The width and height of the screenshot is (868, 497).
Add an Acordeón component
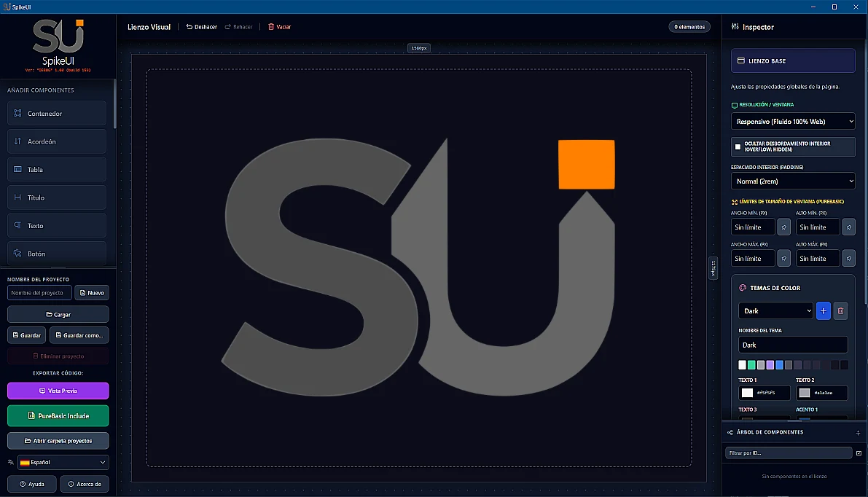pos(56,141)
